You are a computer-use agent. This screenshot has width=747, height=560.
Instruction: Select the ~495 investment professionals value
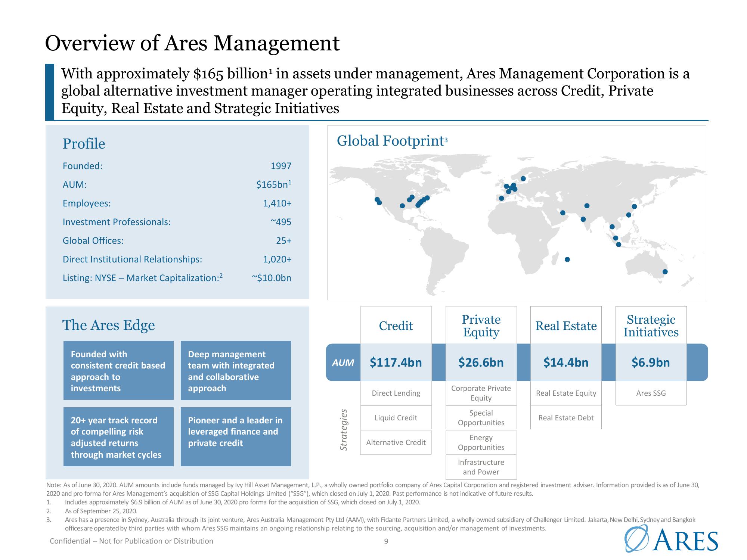[281, 222]
